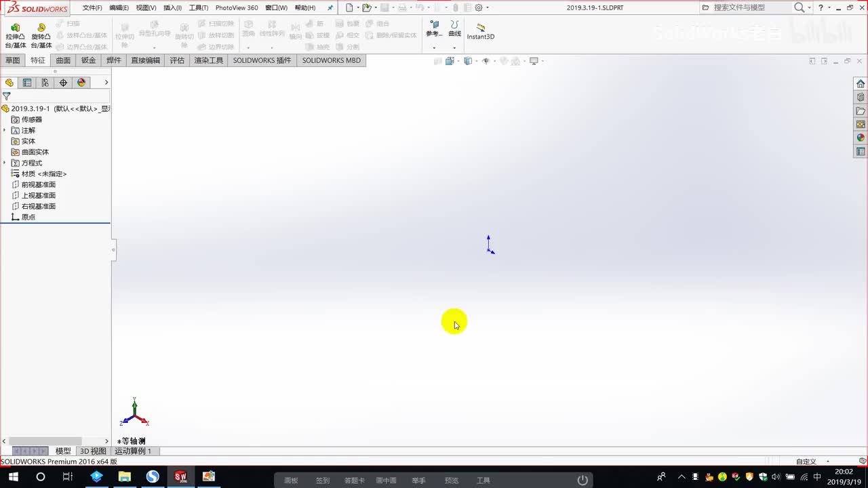This screenshot has height=488, width=868.
Task: Open the 帮助(H) menu
Action: (x=305, y=7)
